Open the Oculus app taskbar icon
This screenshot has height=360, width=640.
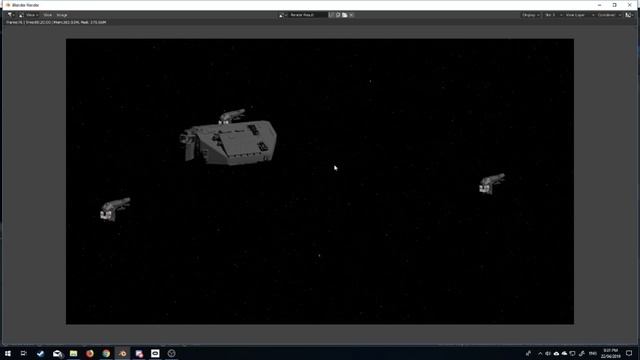point(155,353)
